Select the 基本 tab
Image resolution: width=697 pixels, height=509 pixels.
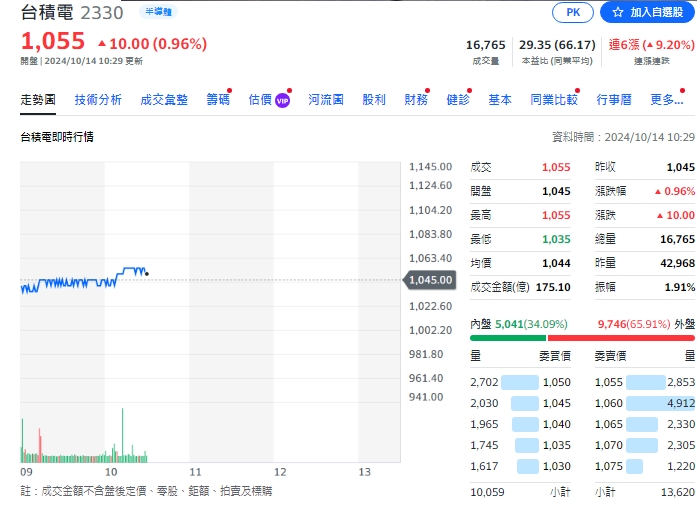tap(500, 100)
